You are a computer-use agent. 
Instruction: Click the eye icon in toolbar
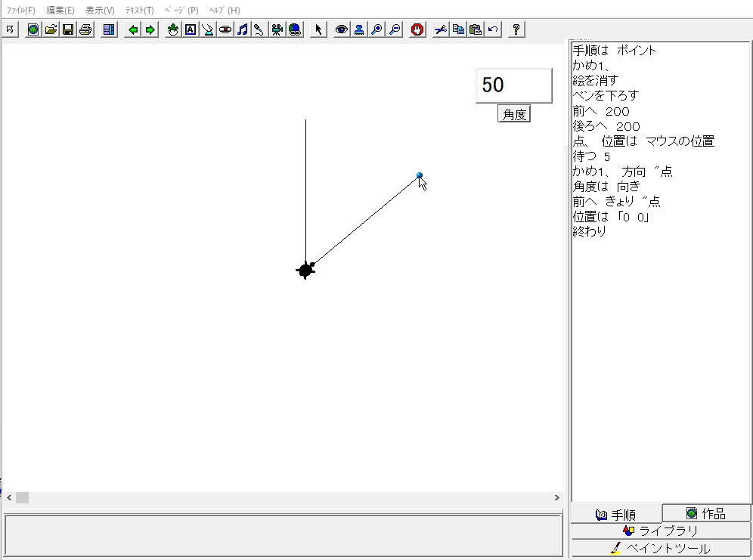pyautogui.click(x=342, y=29)
